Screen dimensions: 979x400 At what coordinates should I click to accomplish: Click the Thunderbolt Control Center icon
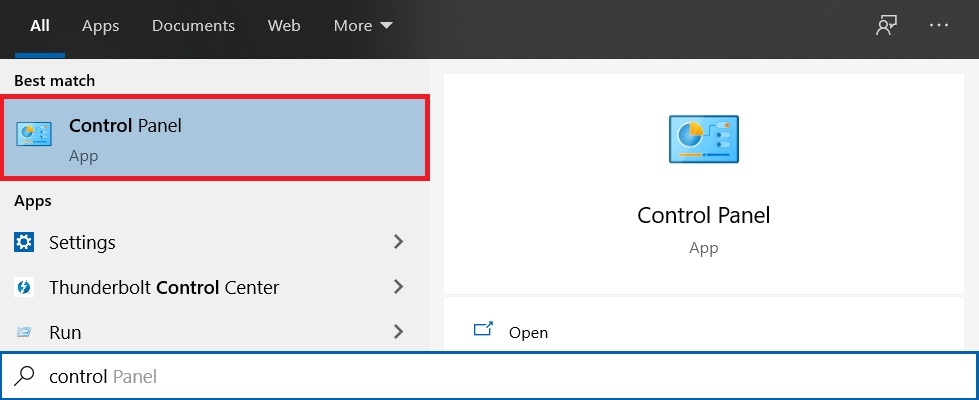tap(25, 287)
